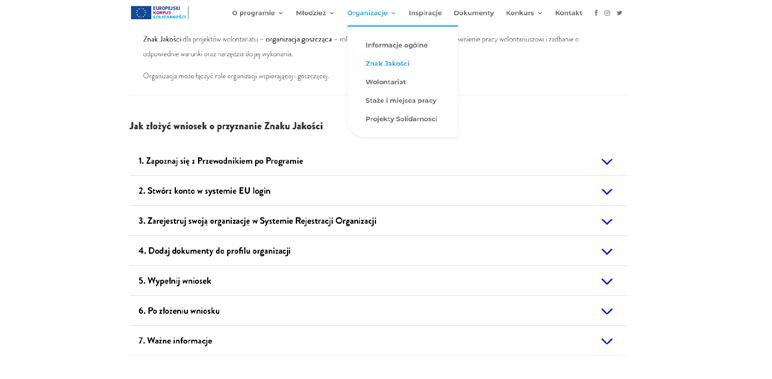Expand step 3 Zarejestruj swoją organizację chevron

[607, 221]
